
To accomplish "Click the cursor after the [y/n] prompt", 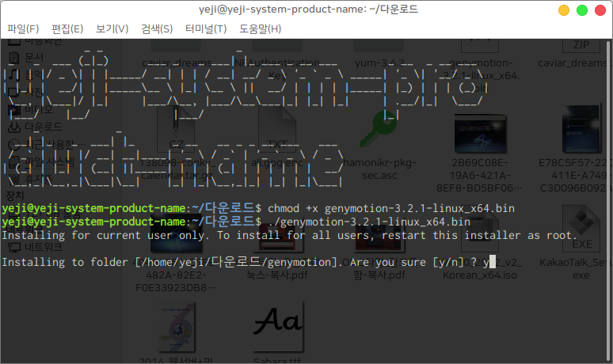I will pyautogui.click(x=491, y=262).
